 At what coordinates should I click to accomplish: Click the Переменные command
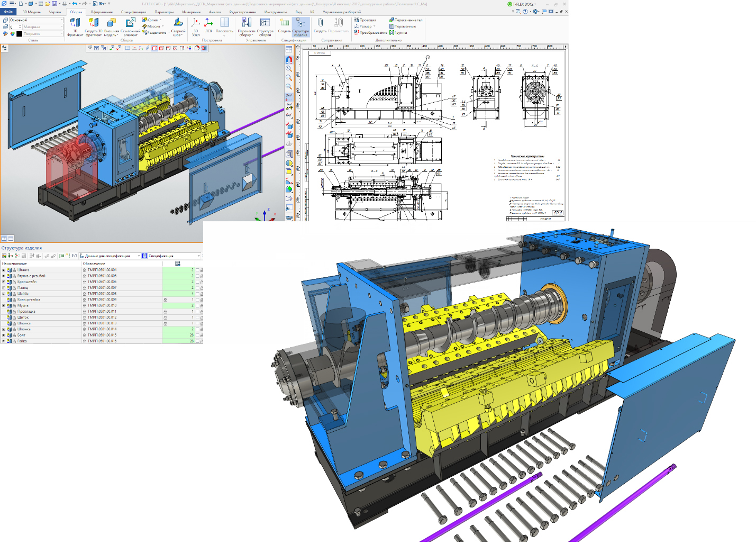pos(403,26)
